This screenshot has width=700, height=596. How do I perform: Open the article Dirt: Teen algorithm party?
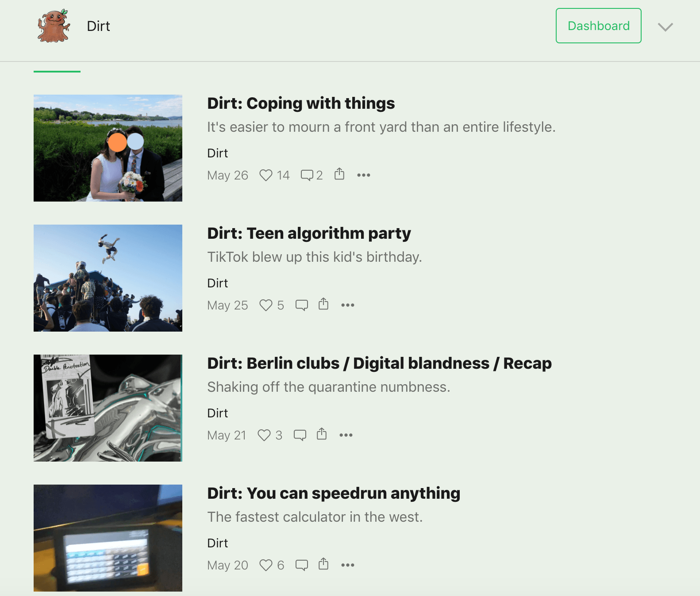(309, 233)
